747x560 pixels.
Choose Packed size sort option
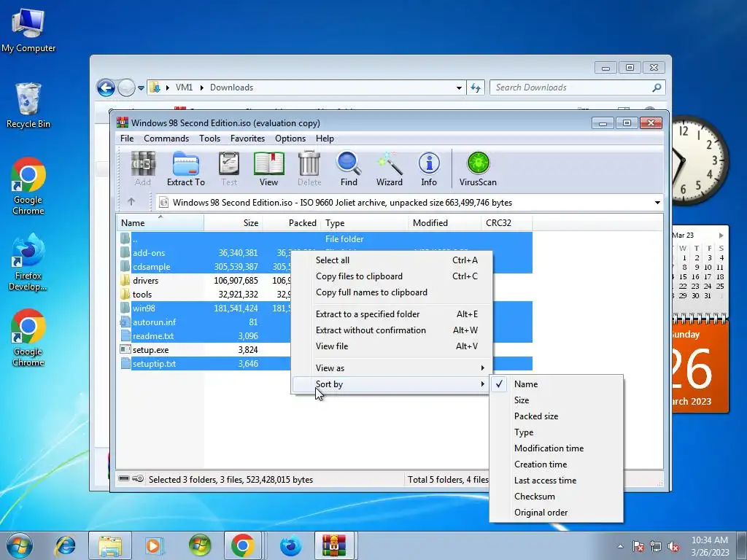(556, 416)
